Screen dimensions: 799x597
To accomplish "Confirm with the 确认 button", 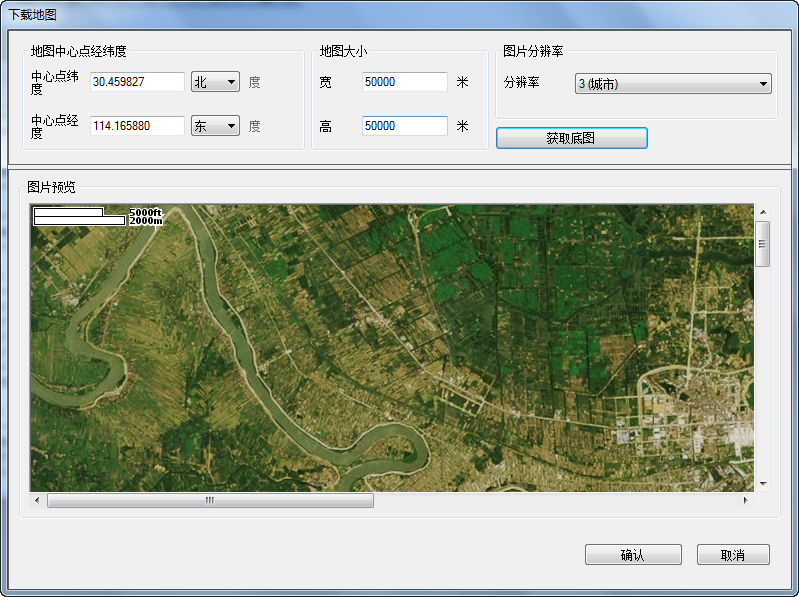I will click(633, 555).
